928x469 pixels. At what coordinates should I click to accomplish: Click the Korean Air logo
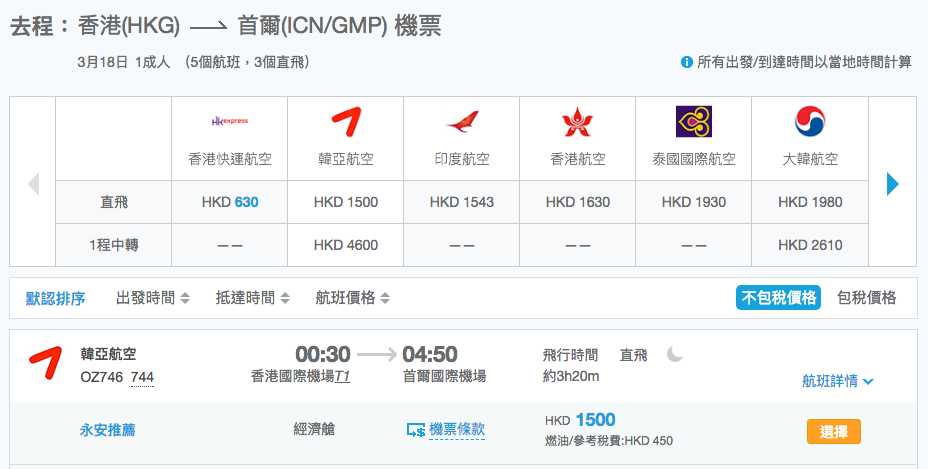(x=810, y=121)
